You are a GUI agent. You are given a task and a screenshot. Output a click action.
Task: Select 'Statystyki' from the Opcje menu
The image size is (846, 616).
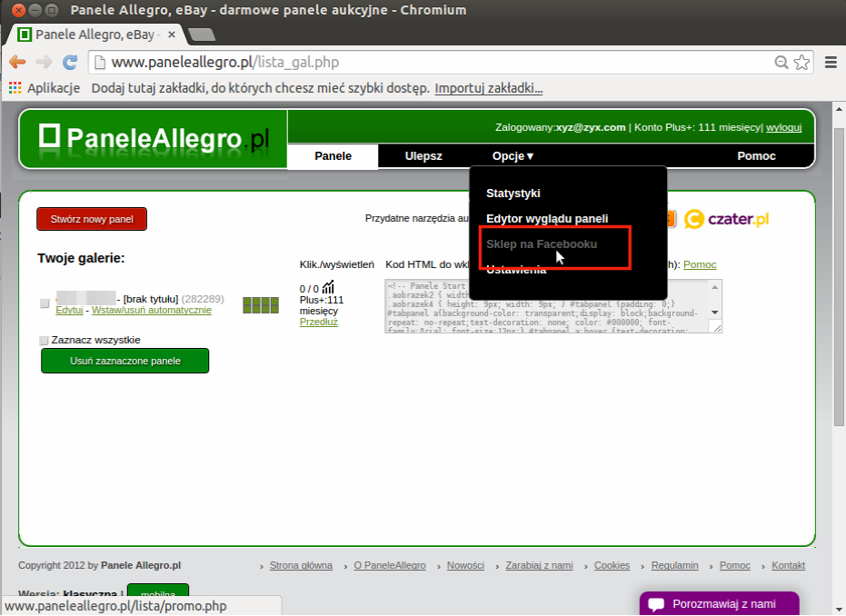[x=513, y=194]
